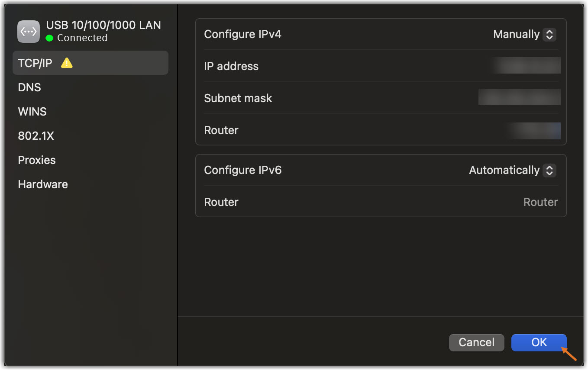This screenshot has width=588, height=370.
Task: Switch to the DNS tab
Action: (29, 87)
